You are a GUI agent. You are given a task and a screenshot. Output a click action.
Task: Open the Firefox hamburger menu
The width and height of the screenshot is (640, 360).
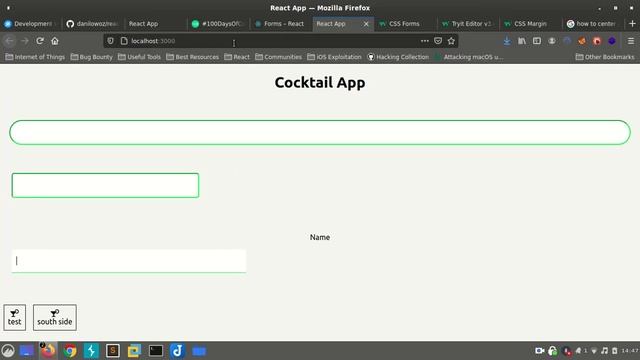pyautogui.click(x=631, y=41)
